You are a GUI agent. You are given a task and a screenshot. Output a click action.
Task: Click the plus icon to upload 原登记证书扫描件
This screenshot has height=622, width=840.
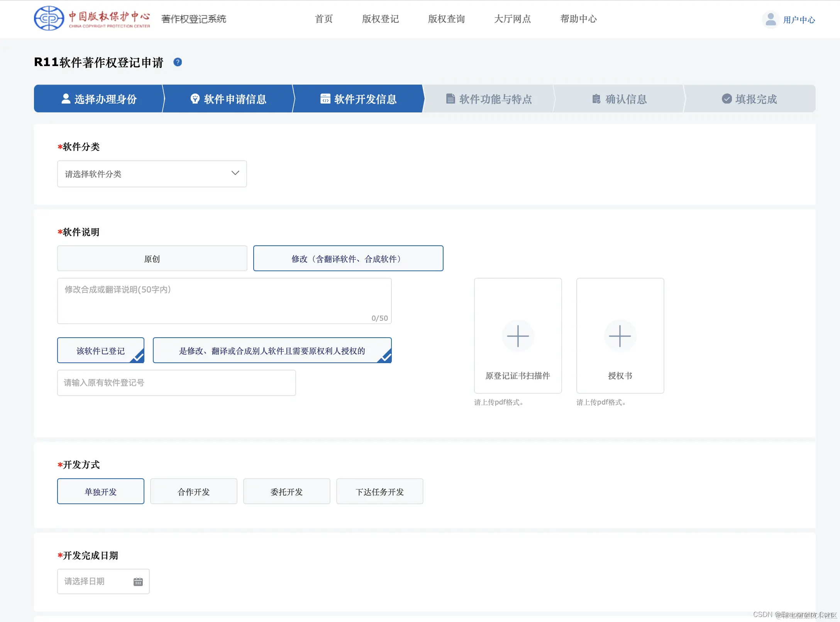[x=518, y=336]
